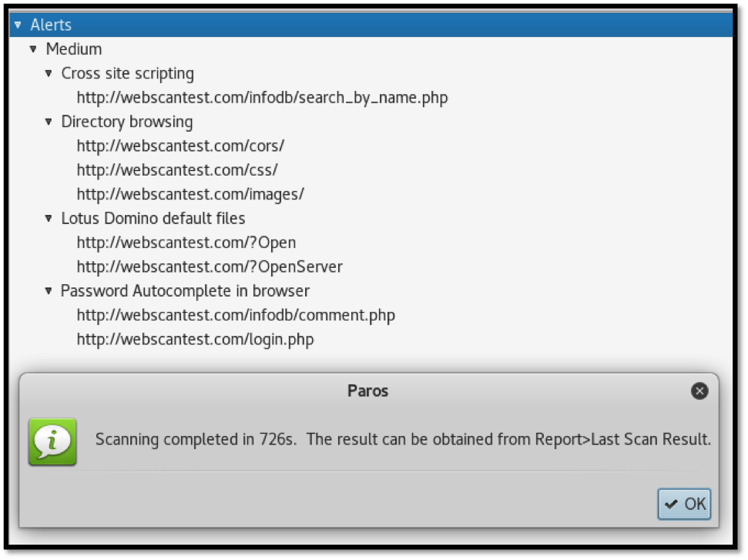Select the ?OpenServer alert URL
The width and height of the screenshot is (748, 560).
[210, 267]
